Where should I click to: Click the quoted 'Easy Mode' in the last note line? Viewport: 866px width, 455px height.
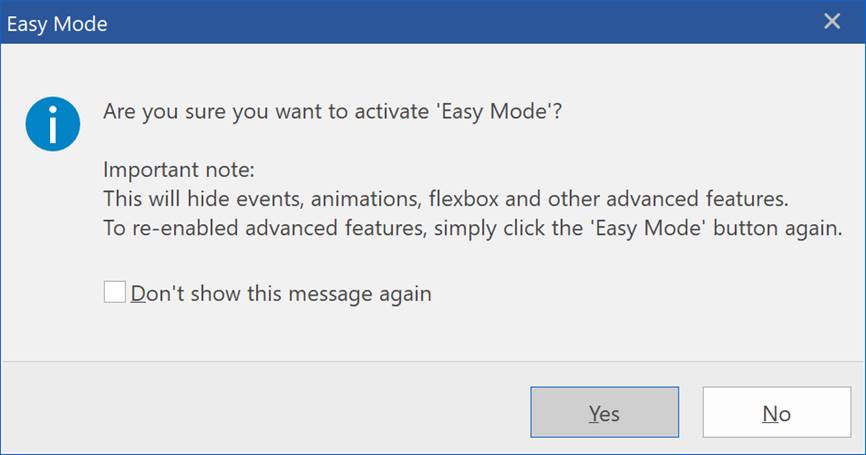click(x=650, y=228)
